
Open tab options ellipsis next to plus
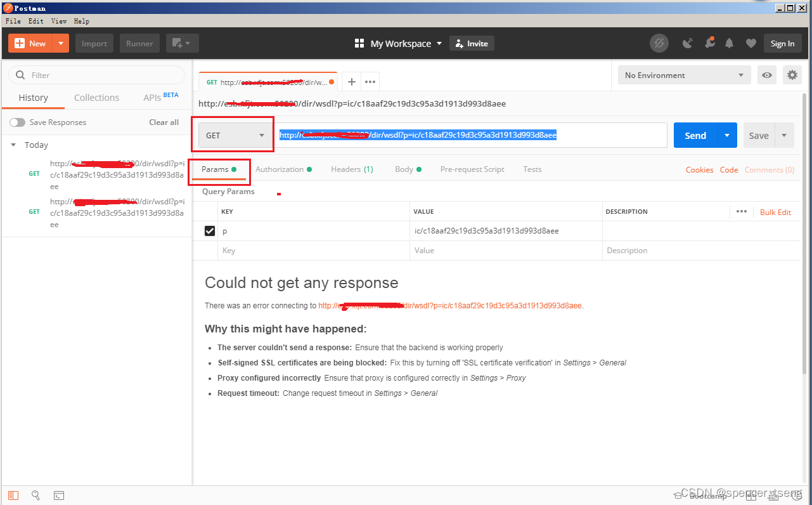click(370, 82)
